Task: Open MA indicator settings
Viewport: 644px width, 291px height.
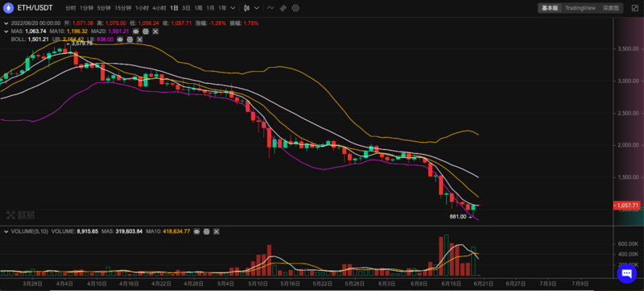Action: click(146, 31)
